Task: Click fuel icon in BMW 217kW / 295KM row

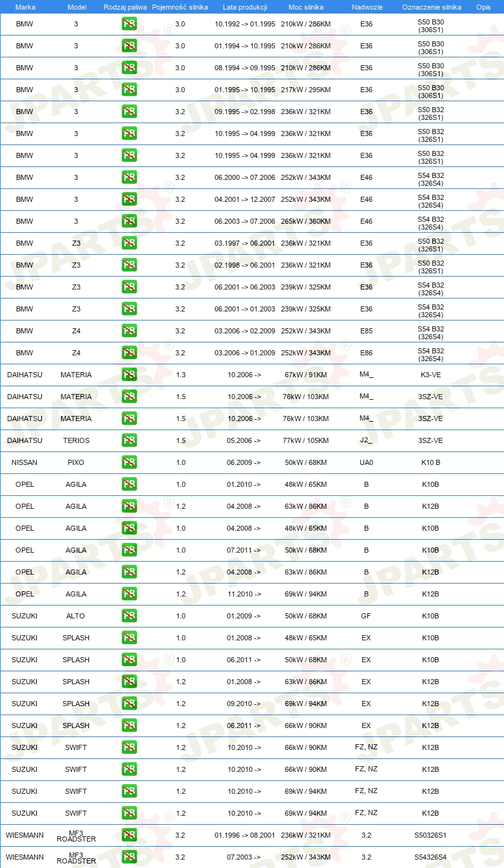Action: pos(129,90)
